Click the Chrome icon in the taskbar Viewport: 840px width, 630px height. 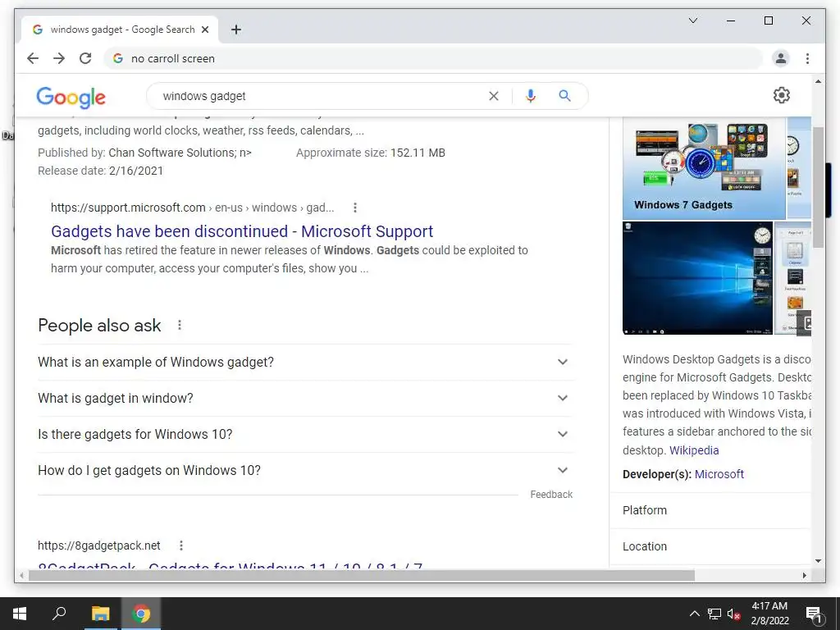(141, 614)
